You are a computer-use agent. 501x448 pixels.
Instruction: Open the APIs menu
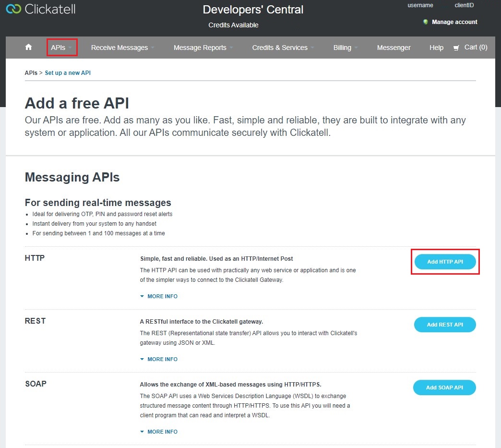point(58,48)
